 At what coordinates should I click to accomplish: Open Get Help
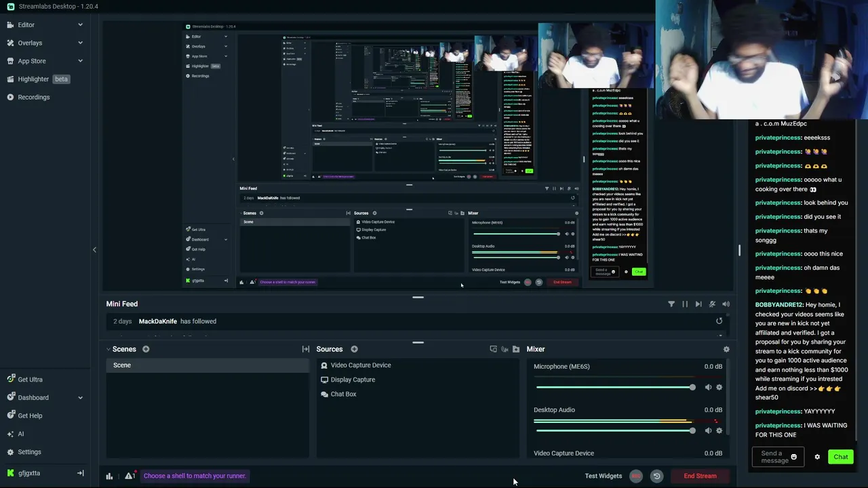[x=30, y=415]
